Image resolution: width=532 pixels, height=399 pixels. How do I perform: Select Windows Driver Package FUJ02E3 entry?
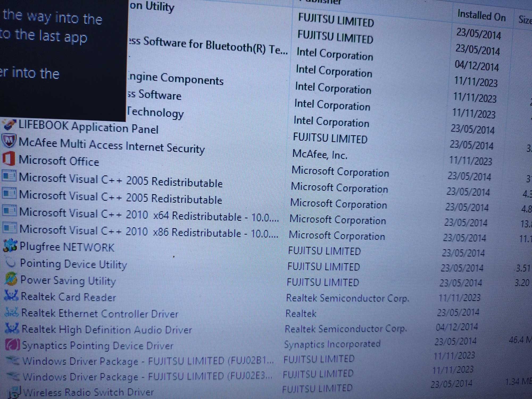tap(148, 376)
